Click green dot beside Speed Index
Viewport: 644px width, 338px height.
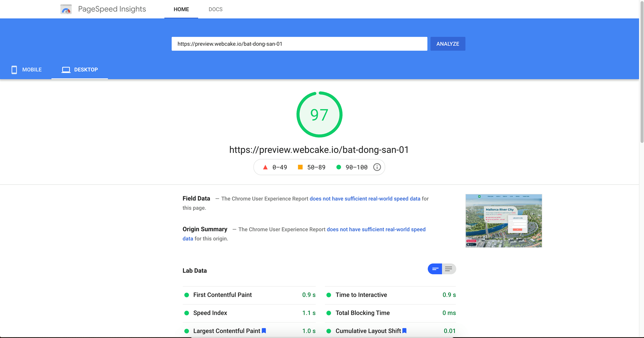coord(186,313)
